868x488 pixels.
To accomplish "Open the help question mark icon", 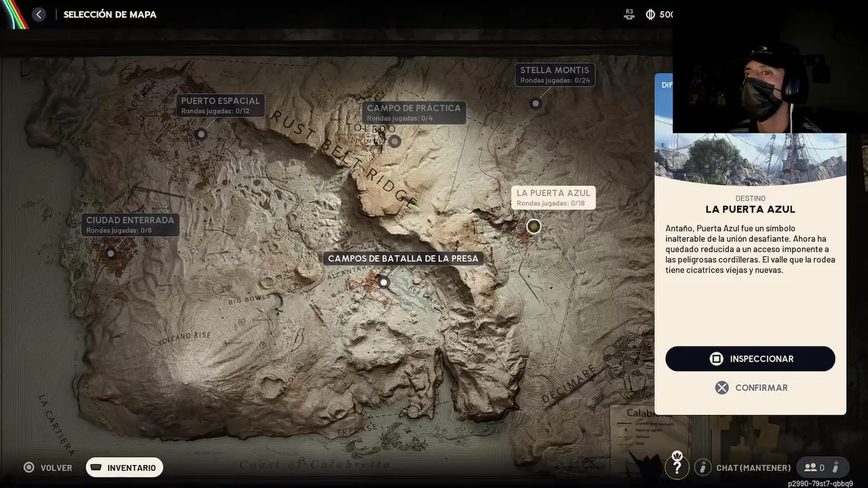I will point(677,467).
